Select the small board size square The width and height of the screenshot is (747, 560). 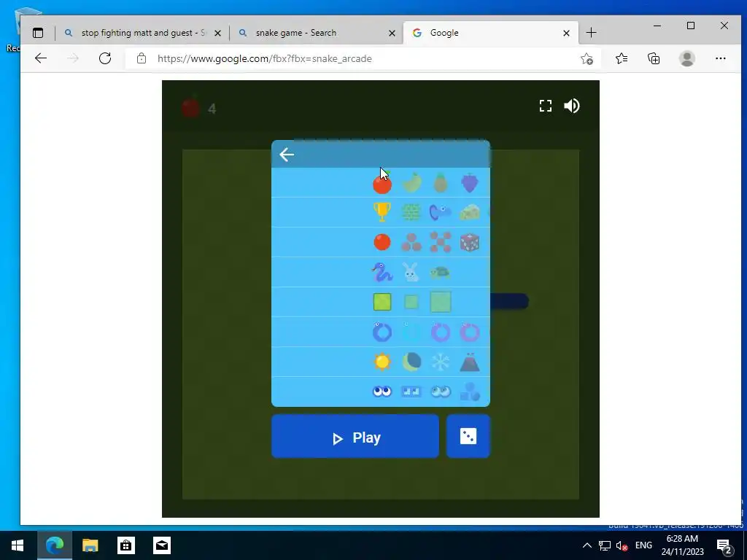(x=411, y=302)
